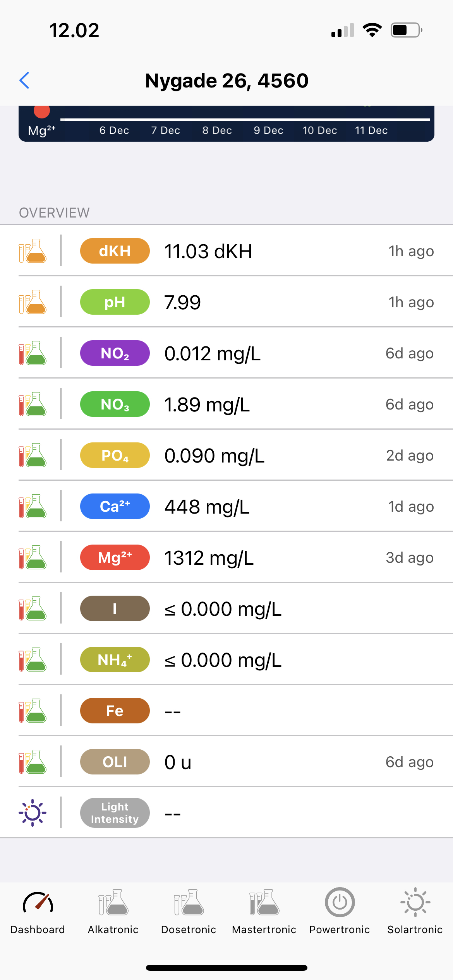Open the PO₄ 0.090 mg/L reading

214,456
